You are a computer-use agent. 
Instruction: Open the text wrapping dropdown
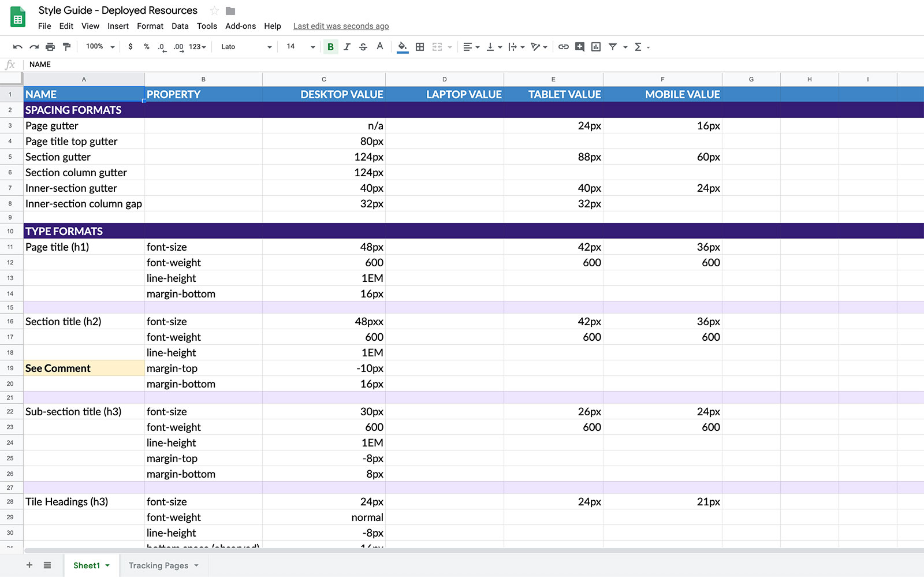(516, 47)
